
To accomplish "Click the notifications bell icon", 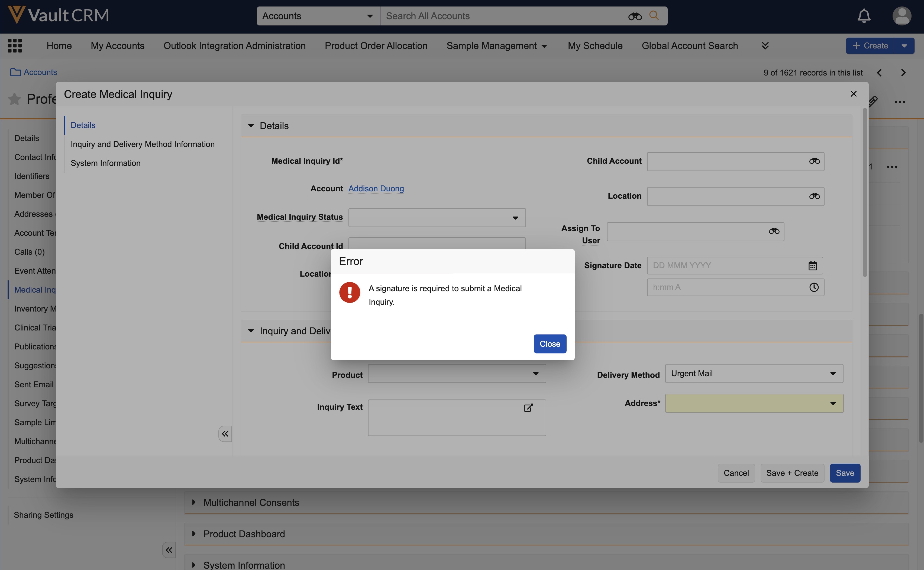I will [x=864, y=16].
